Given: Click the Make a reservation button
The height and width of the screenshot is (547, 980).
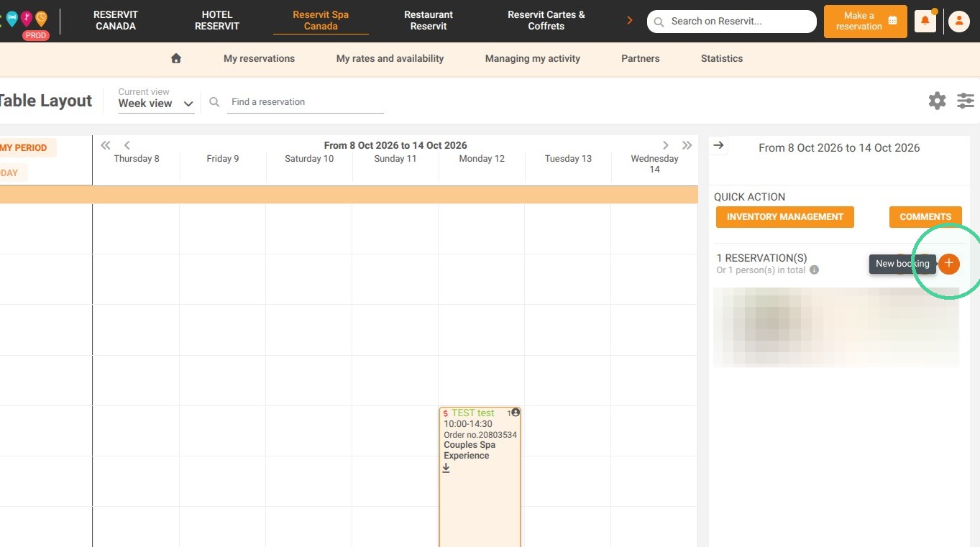Looking at the screenshot, I should (x=866, y=22).
